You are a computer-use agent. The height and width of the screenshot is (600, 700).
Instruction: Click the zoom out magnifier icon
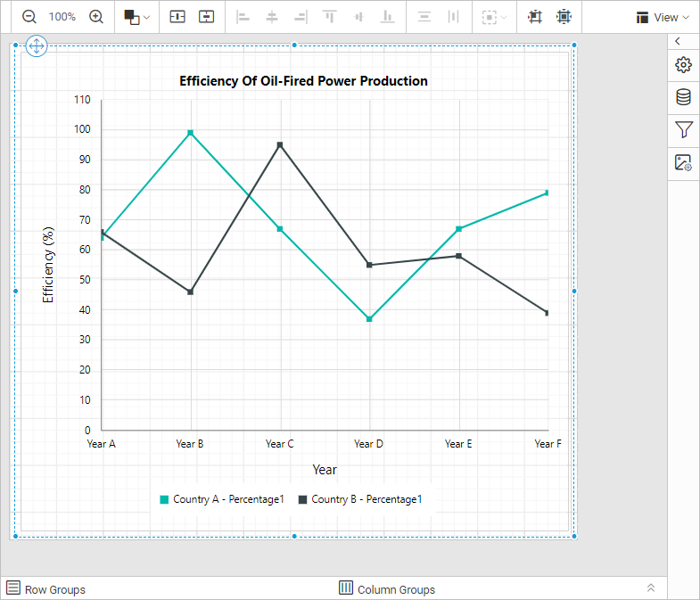(x=29, y=17)
